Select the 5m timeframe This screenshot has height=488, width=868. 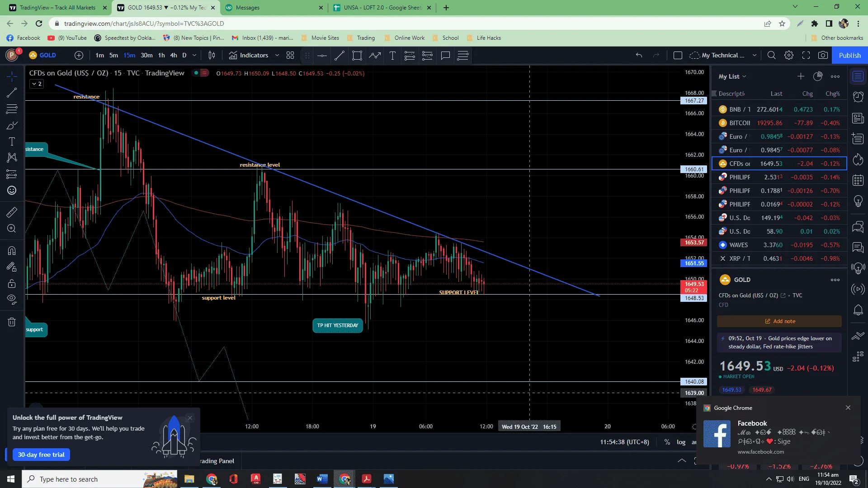[113, 55]
